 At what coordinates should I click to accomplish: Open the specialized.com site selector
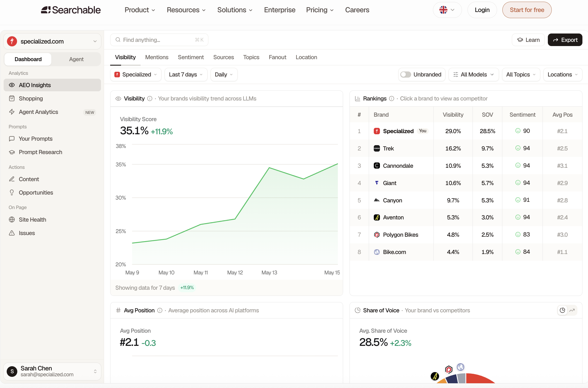pos(52,41)
